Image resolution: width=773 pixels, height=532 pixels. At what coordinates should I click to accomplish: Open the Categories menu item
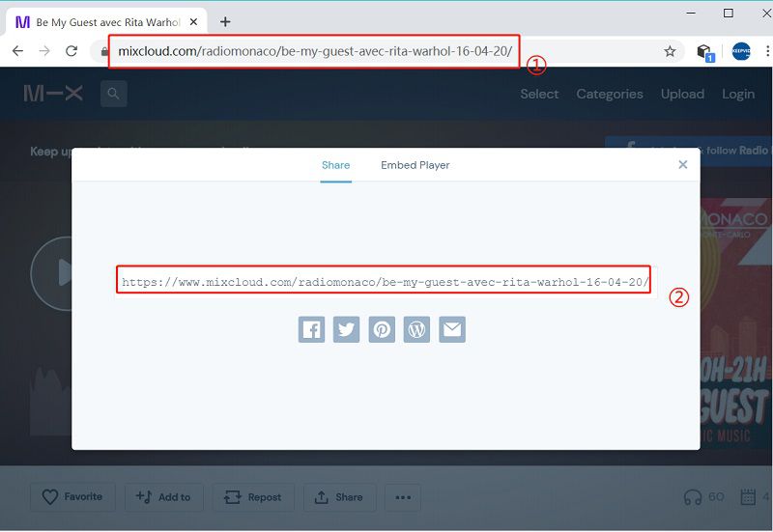coord(610,94)
